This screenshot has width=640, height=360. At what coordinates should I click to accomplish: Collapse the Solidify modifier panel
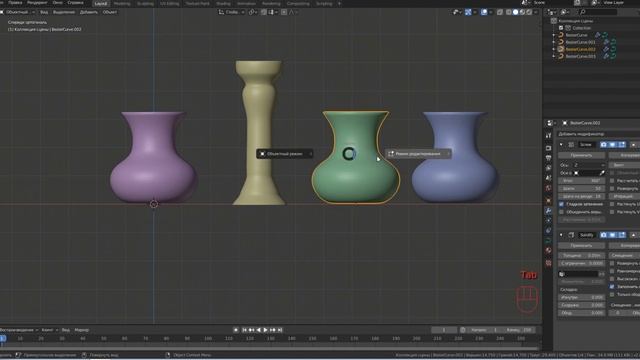point(561,235)
